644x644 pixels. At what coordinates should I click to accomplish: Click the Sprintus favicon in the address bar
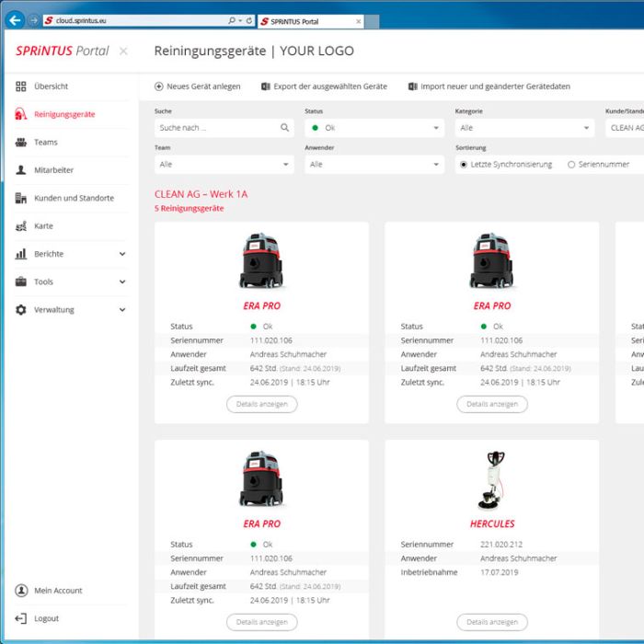click(x=49, y=20)
